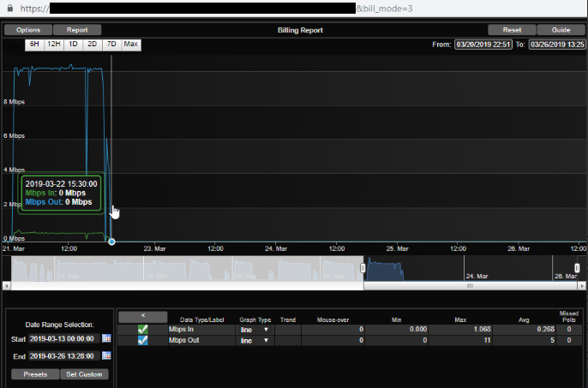Click the 25. Mar axis label
Screen dimensions: 588x388
[398, 248]
